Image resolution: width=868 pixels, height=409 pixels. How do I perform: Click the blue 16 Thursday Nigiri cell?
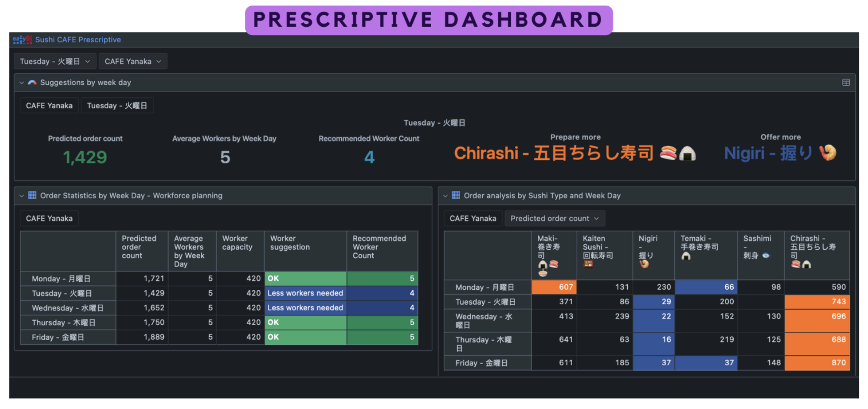[654, 343]
